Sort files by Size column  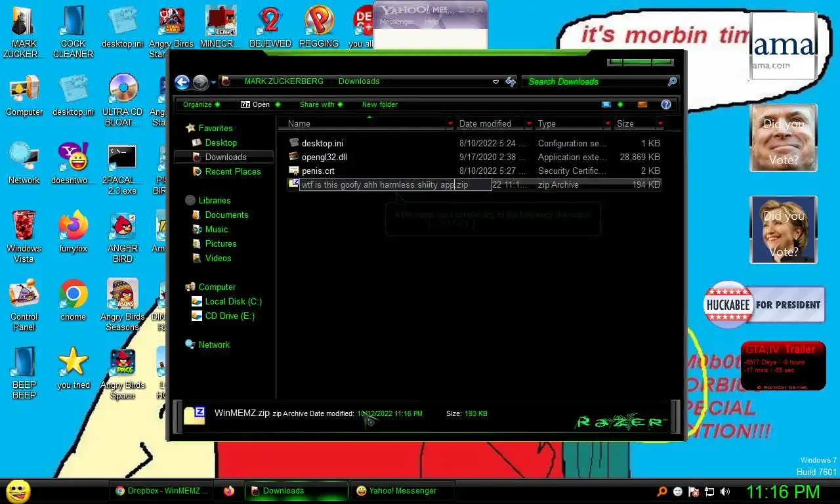(635, 123)
